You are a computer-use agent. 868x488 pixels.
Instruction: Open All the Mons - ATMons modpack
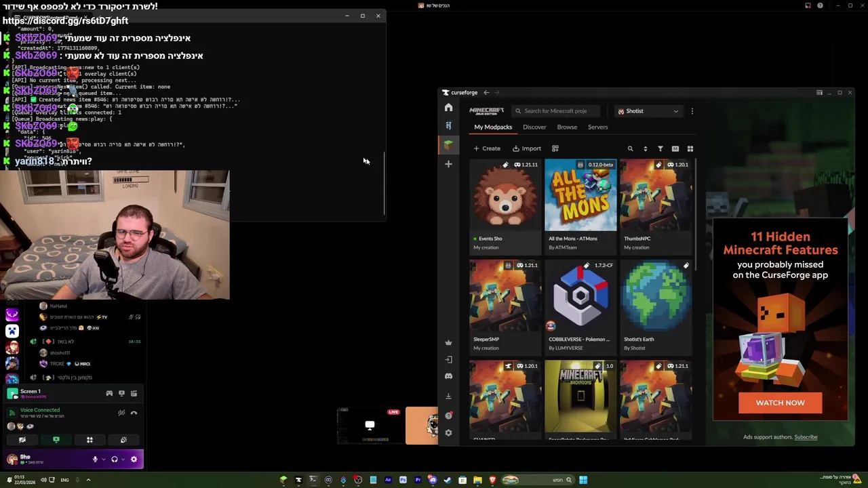tap(580, 206)
